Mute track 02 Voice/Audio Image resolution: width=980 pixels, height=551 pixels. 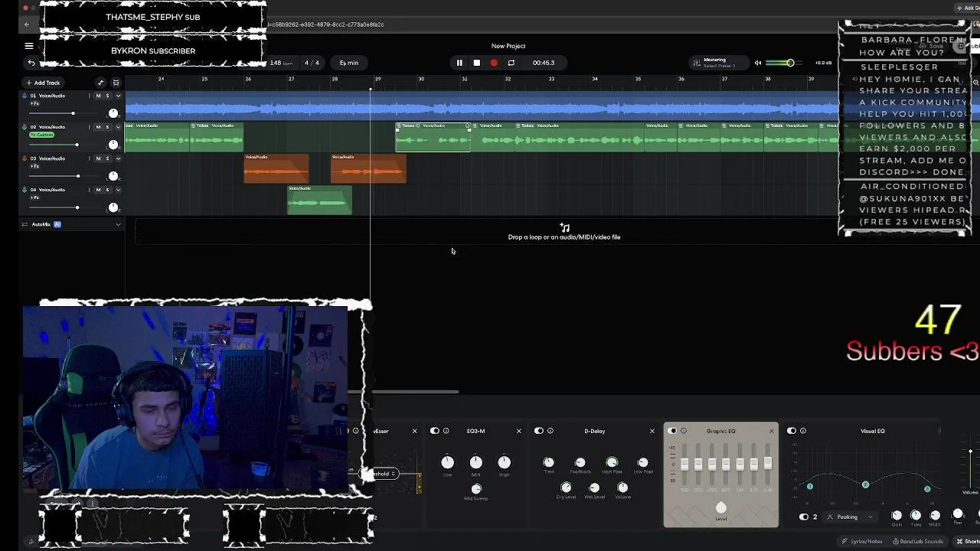98,127
